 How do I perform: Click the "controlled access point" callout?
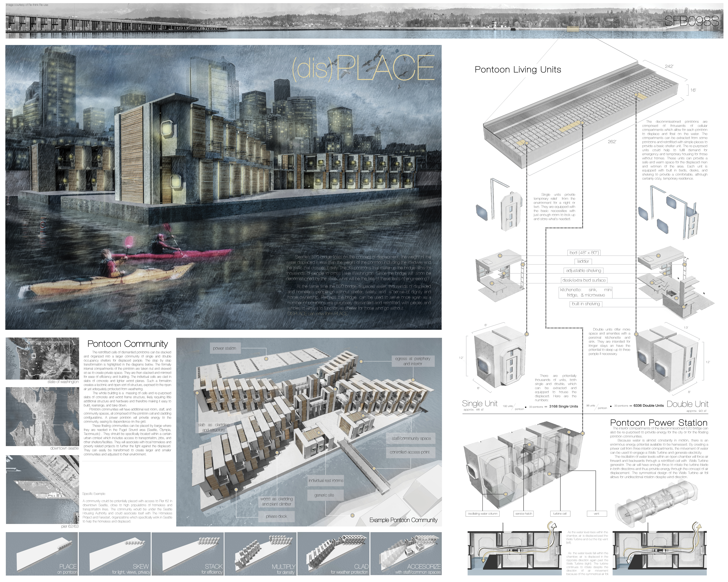(410, 452)
